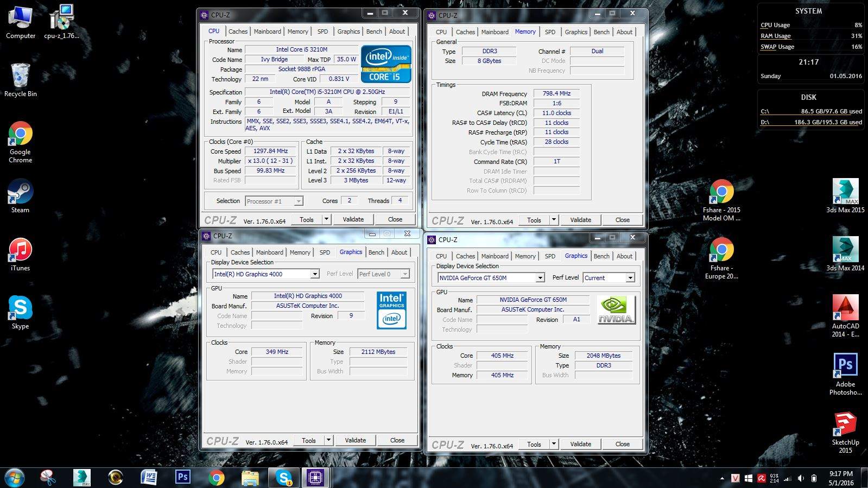Click RAM Usage in the SYSTEM gadget
The image size is (868, 488).
[811, 36]
